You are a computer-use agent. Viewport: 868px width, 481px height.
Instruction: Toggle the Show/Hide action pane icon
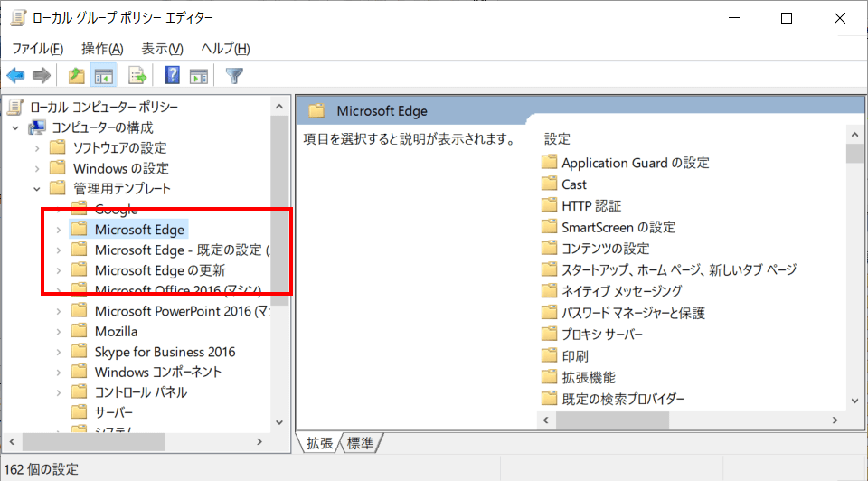(x=199, y=76)
